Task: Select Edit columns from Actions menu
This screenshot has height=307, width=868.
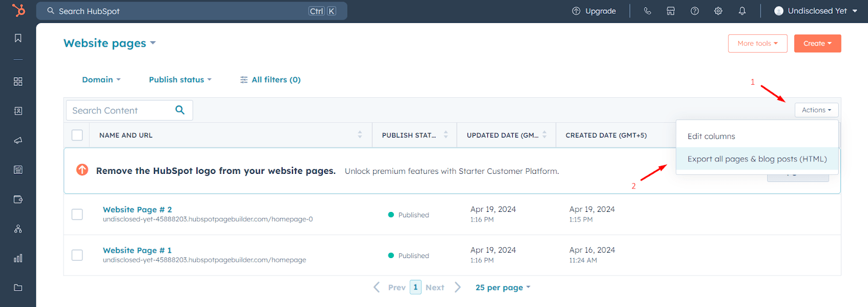Action: (x=757, y=136)
